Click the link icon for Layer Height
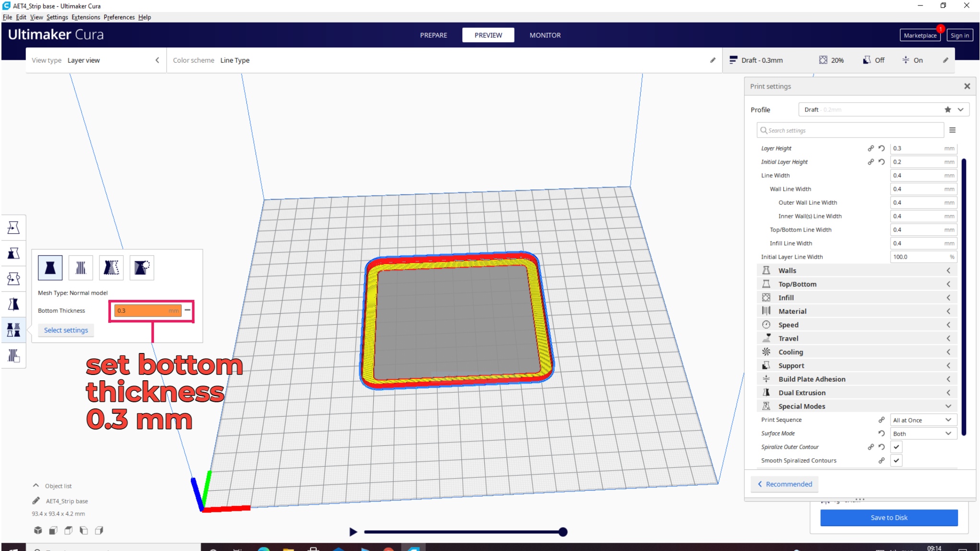 click(x=871, y=148)
